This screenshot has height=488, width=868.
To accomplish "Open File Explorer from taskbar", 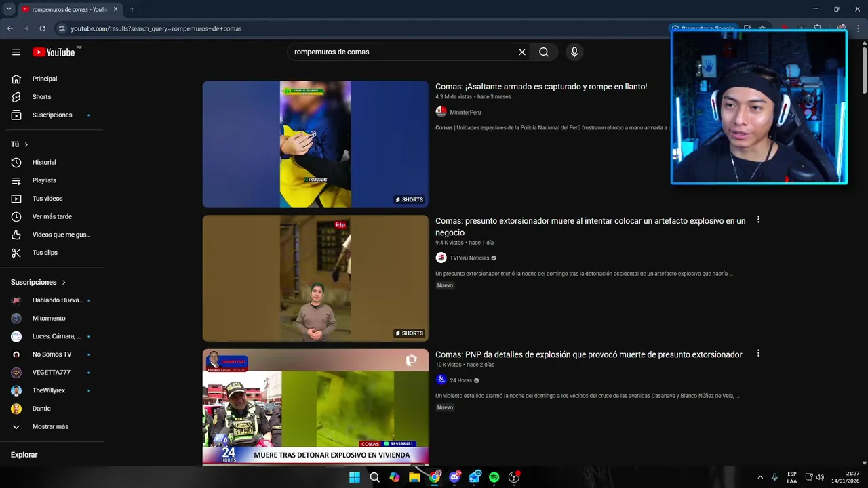I will coord(414,477).
